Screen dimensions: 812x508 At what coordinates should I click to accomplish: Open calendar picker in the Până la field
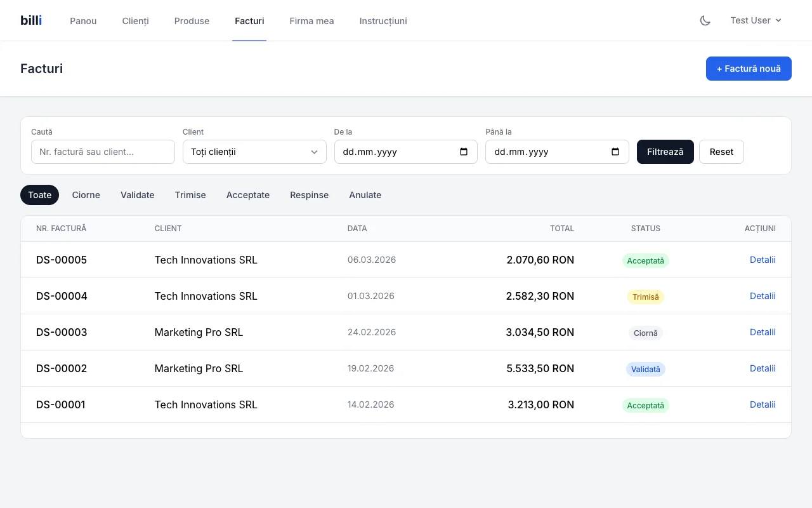(x=615, y=152)
